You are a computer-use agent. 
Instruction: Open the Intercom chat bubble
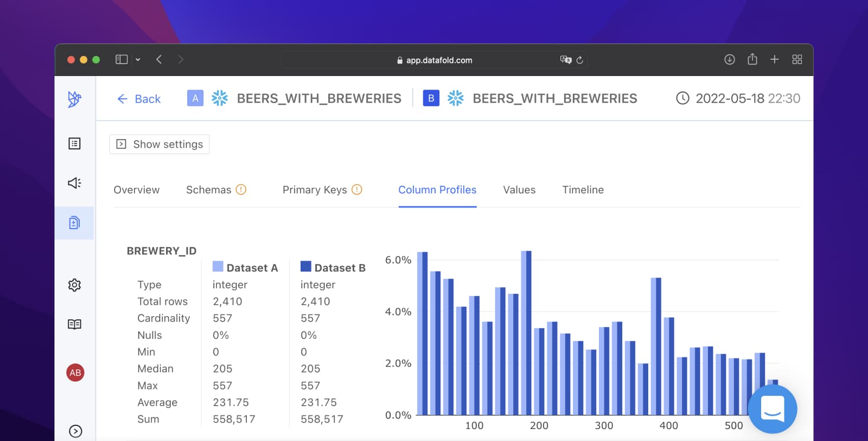pos(773,409)
